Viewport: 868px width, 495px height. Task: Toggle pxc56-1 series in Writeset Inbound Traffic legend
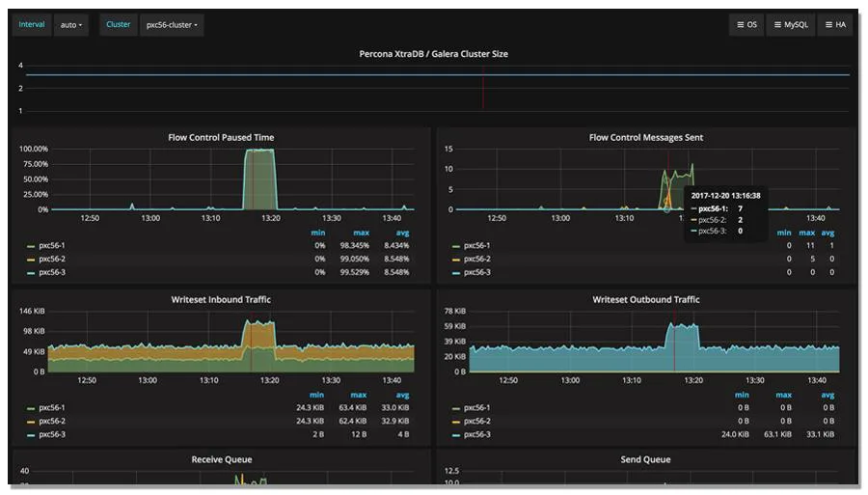(51, 407)
